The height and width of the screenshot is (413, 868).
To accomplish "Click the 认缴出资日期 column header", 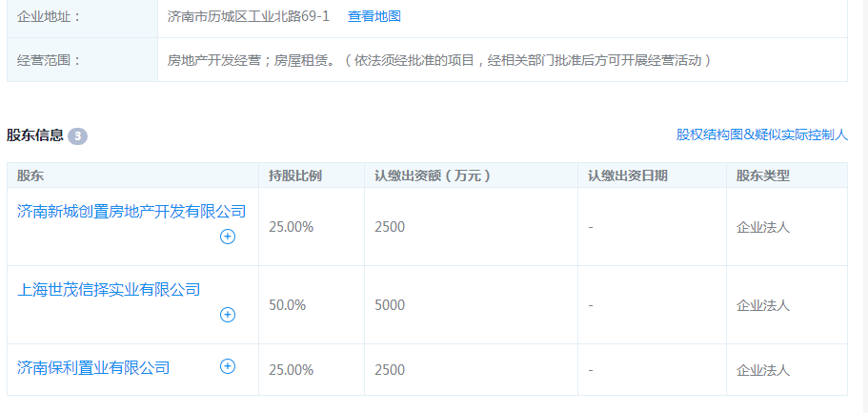I will (x=627, y=176).
